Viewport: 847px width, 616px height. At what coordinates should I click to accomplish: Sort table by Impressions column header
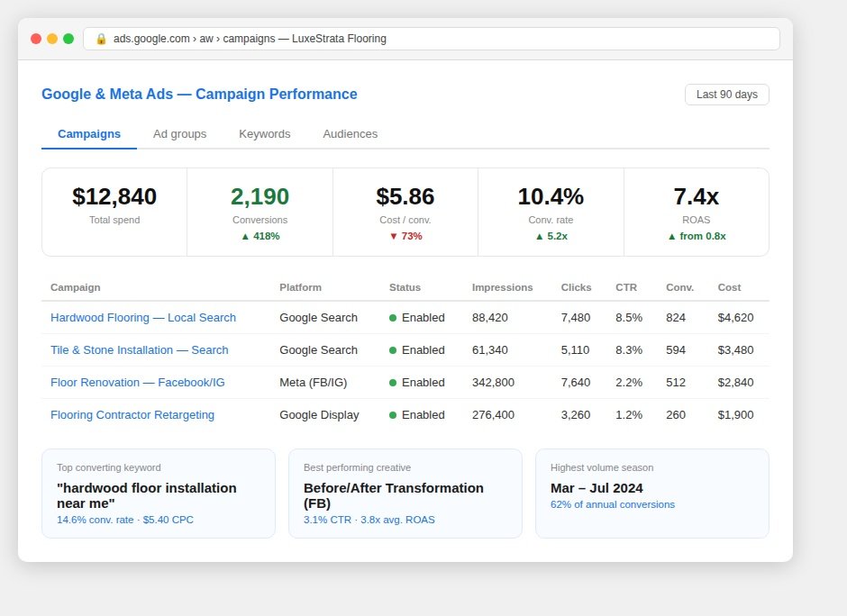503,288
